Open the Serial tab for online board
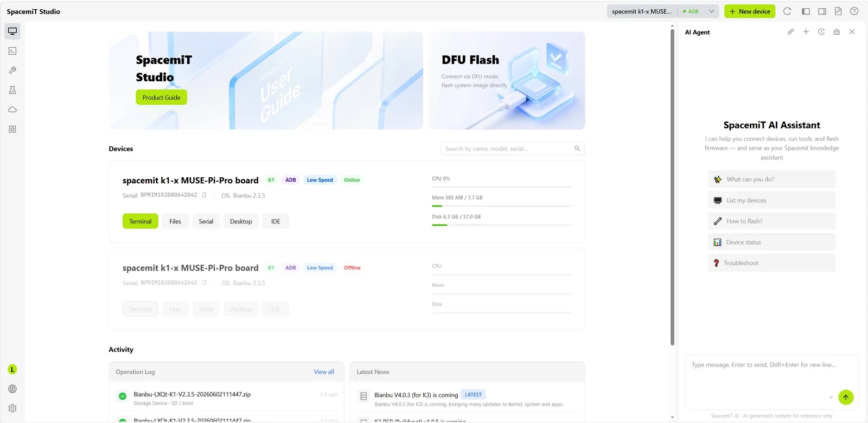This screenshot has height=423, width=868. coord(206,221)
